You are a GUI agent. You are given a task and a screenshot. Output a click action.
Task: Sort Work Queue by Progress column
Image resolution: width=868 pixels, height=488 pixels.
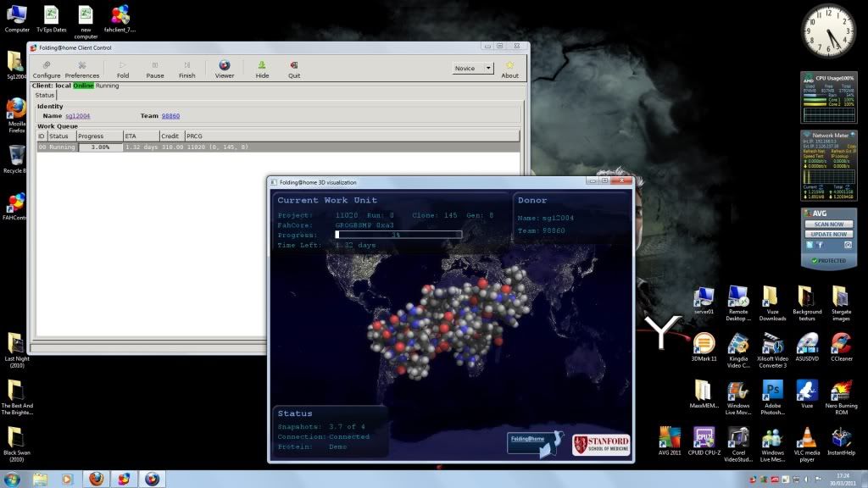pyautogui.click(x=100, y=136)
